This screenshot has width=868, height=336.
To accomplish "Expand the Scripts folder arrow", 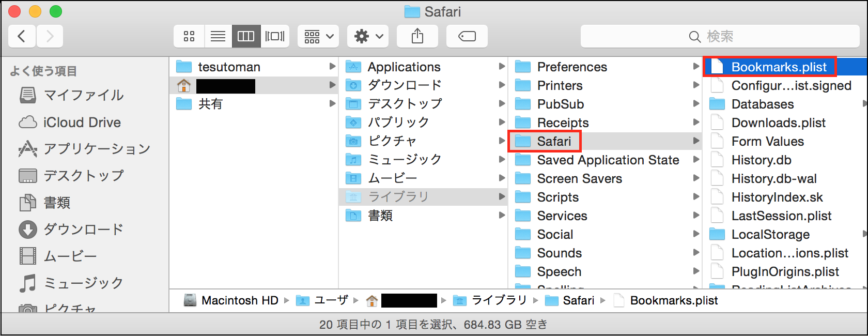I will (696, 196).
